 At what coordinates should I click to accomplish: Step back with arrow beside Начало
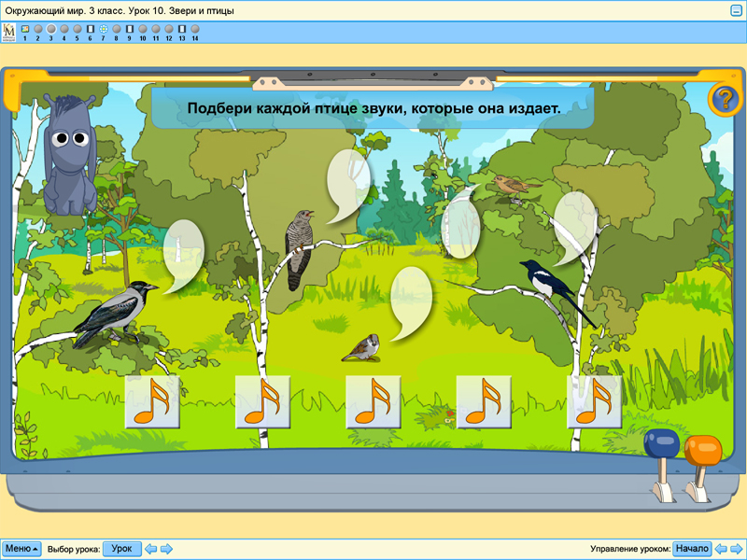pyautogui.click(x=721, y=549)
